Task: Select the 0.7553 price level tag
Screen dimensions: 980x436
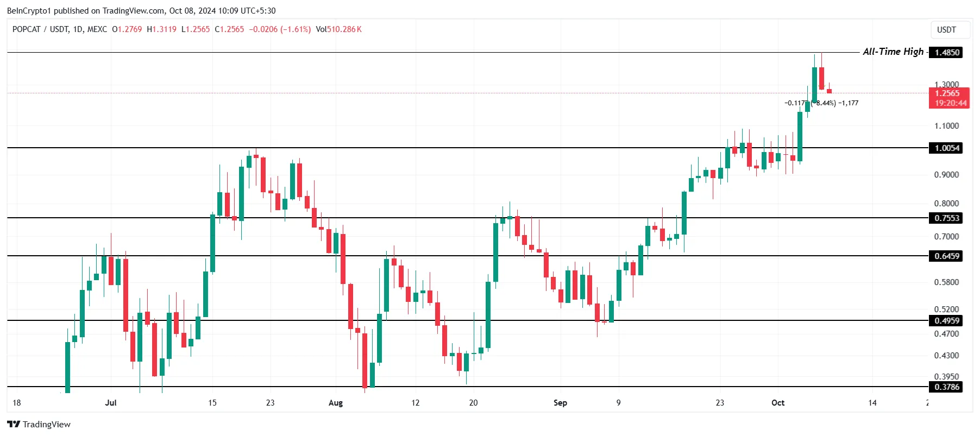Action: coord(947,218)
